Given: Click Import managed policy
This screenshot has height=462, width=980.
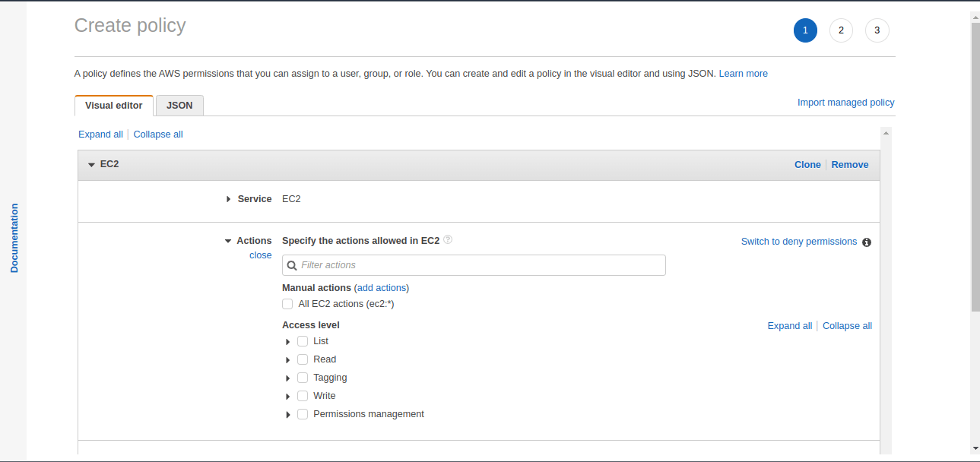Looking at the screenshot, I should point(845,103).
